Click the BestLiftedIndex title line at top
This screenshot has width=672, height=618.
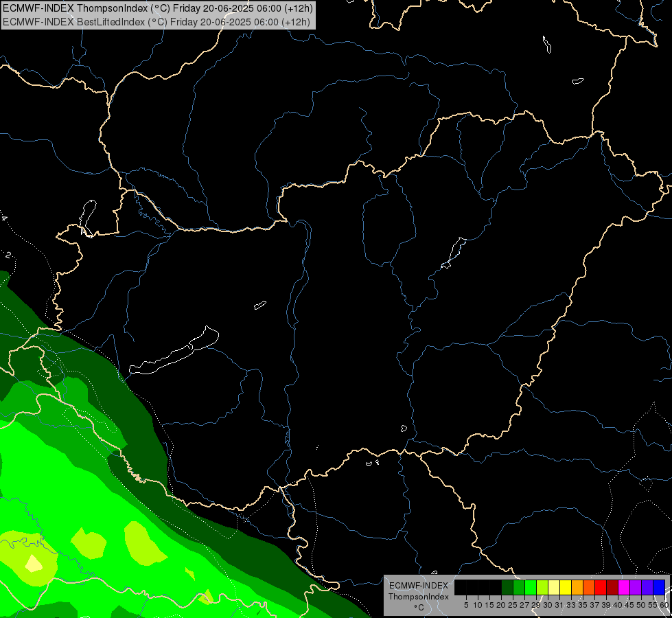(157, 21)
